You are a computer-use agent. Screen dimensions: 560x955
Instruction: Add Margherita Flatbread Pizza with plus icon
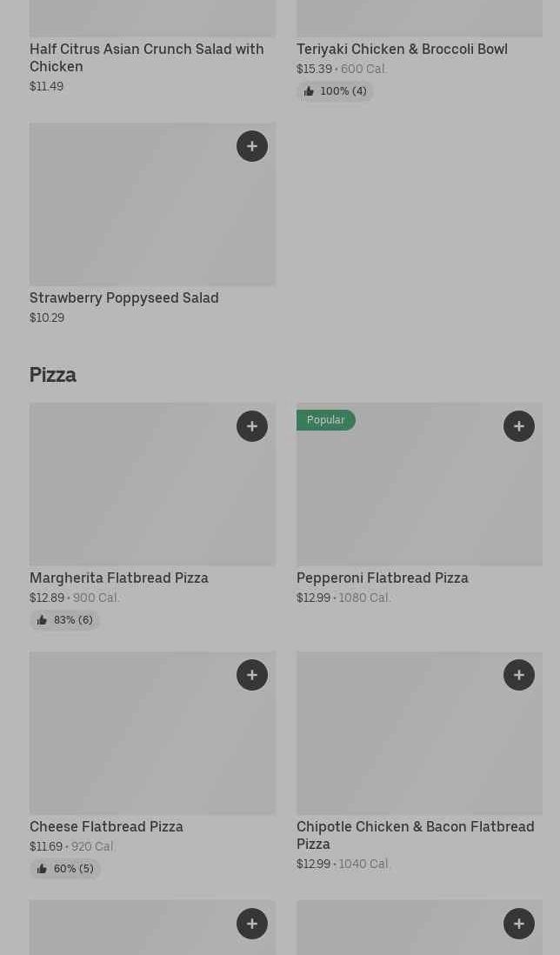(252, 426)
